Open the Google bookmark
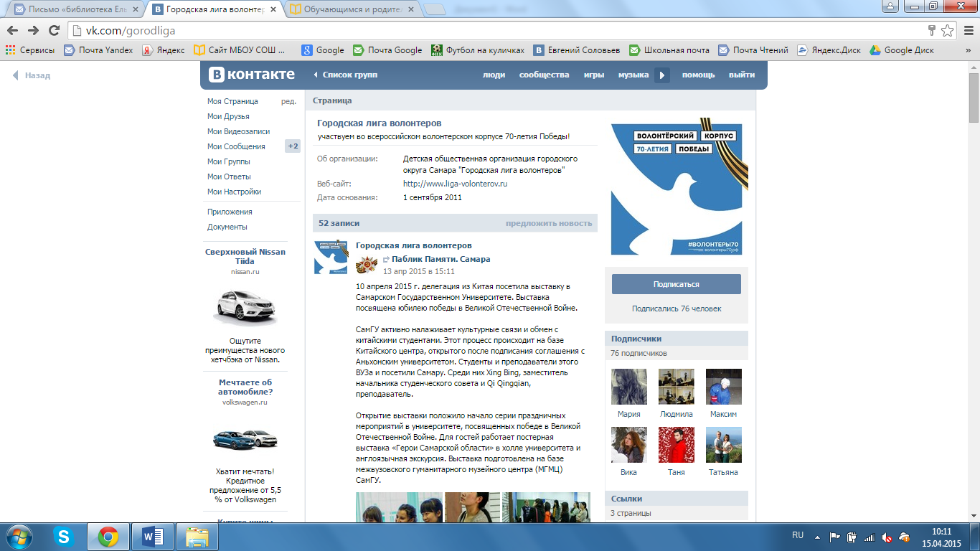Image resolution: width=980 pixels, height=551 pixels. (323, 50)
